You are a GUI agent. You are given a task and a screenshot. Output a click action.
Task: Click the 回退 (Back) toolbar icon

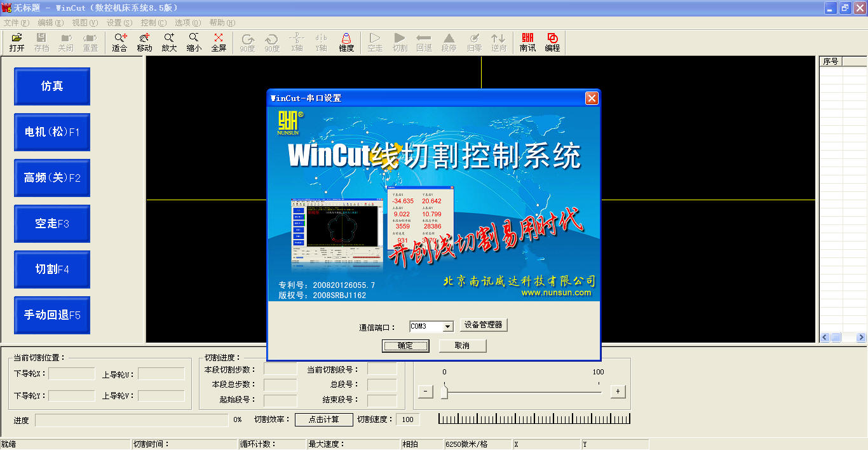click(x=424, y=43)
